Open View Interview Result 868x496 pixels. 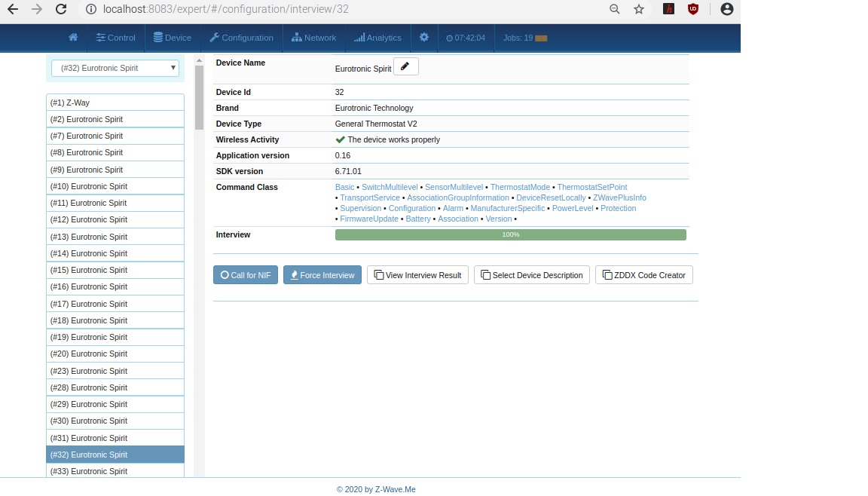click(x=418, y=275)
